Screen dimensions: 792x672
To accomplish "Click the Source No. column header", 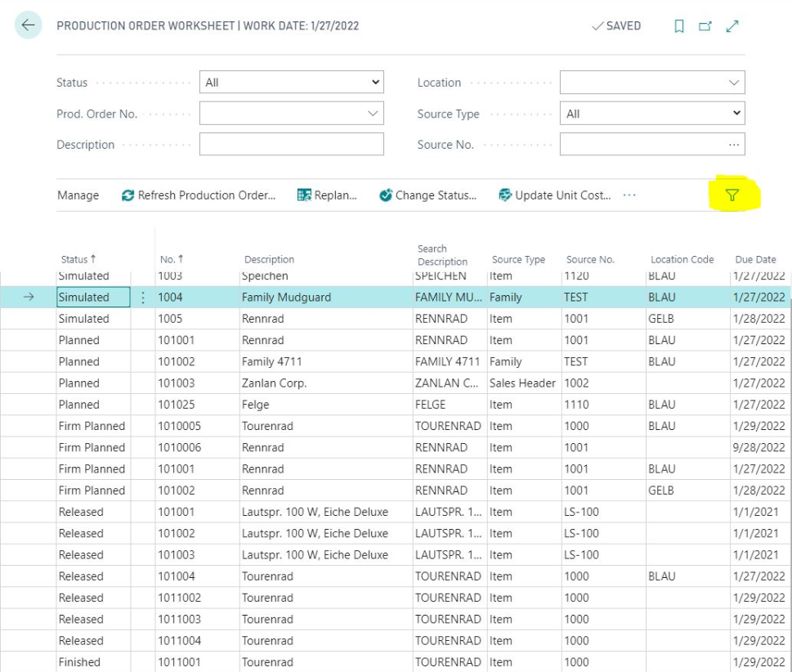I will pos(590,259).
